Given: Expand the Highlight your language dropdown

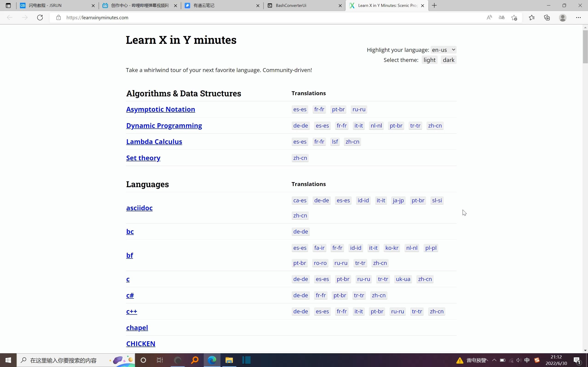Looking at the screenshot, I should tap(443, 50).
